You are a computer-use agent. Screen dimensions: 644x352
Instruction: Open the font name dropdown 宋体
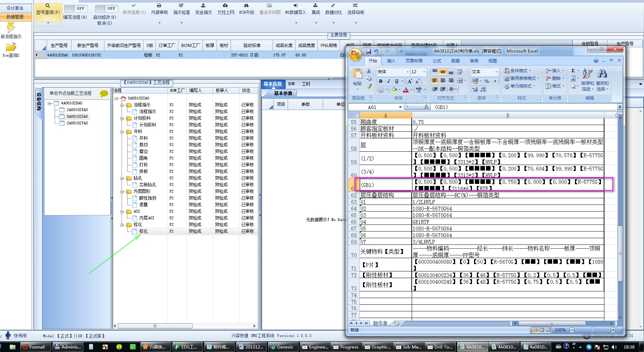tap(407, 72)
